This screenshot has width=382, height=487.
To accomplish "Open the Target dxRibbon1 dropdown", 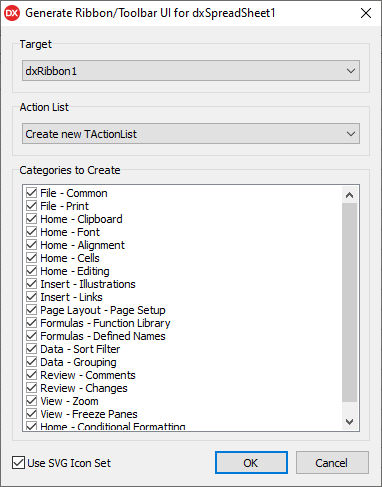I will click(191, 71).
